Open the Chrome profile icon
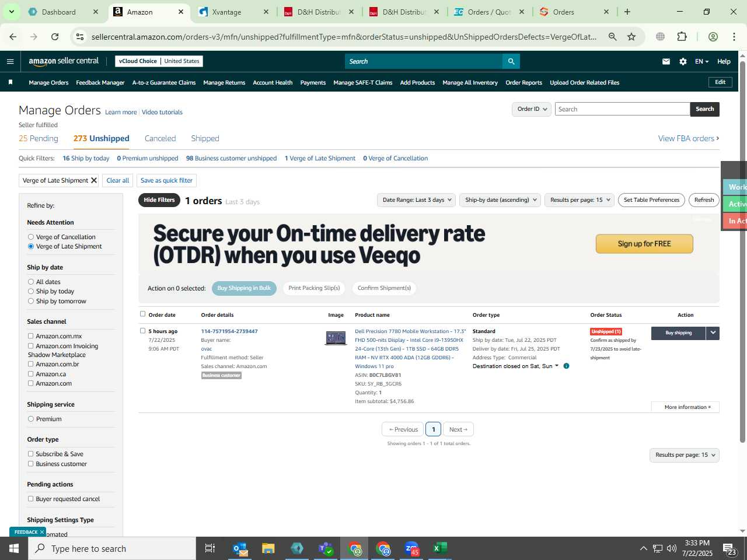 click(713, 37)
